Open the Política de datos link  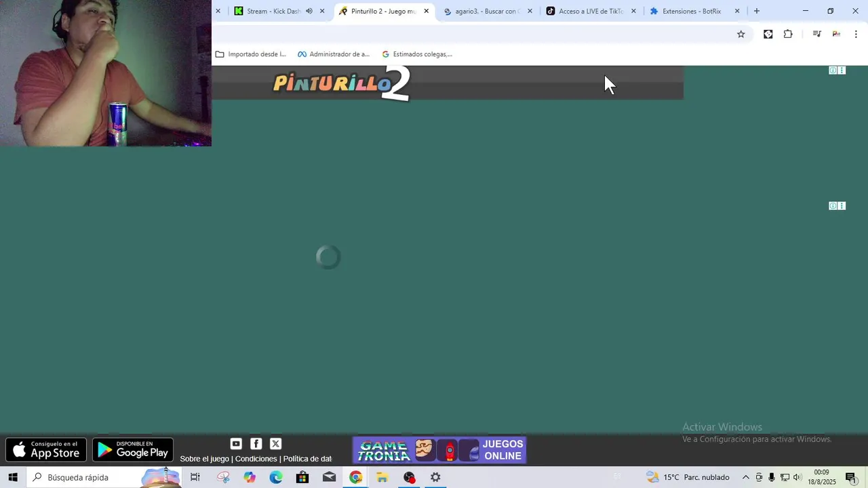(x=307, y=459)
